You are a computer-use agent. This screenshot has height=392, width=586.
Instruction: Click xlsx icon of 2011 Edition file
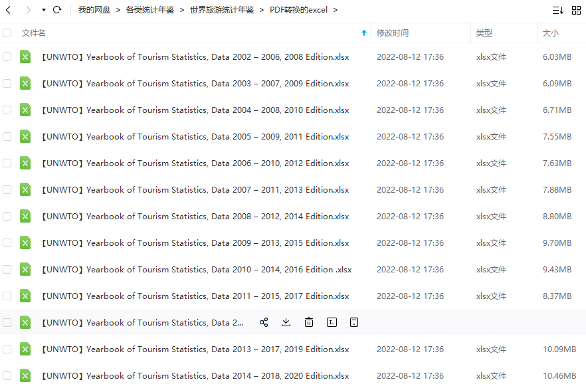(x=25, y=136)
